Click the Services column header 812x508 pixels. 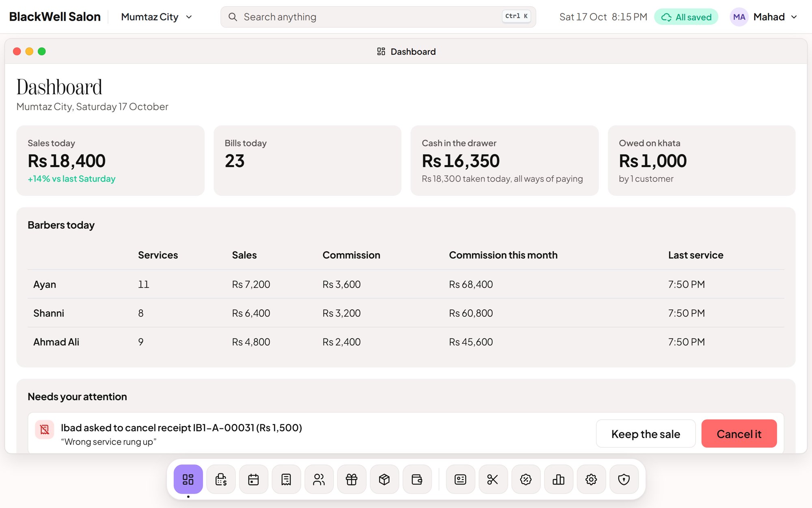click(158, 255)
